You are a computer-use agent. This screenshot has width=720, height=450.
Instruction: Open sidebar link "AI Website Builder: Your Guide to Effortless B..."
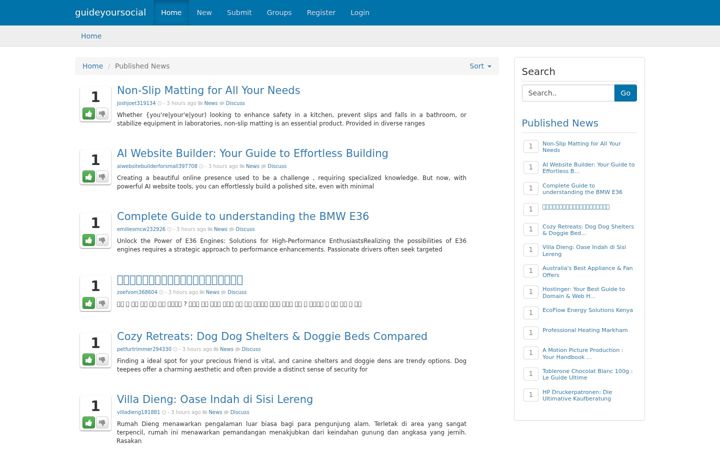(x=588, y=168)
